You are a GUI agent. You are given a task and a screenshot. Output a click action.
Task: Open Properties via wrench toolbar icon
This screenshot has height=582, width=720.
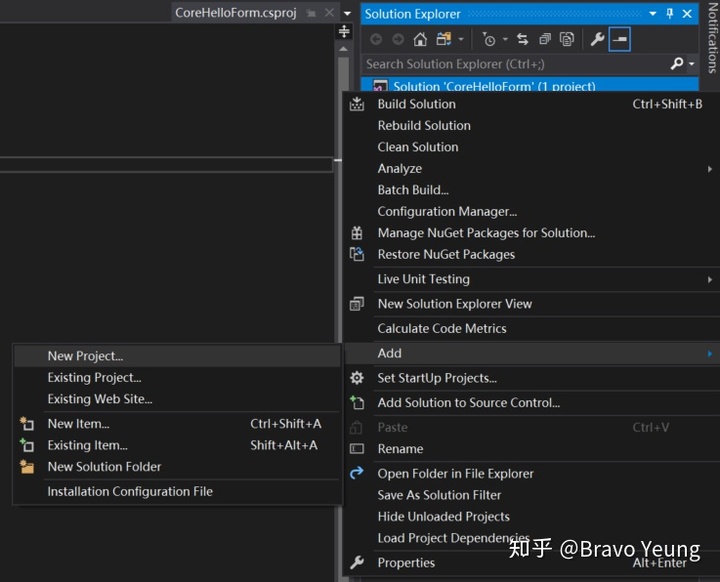point(597,40)
